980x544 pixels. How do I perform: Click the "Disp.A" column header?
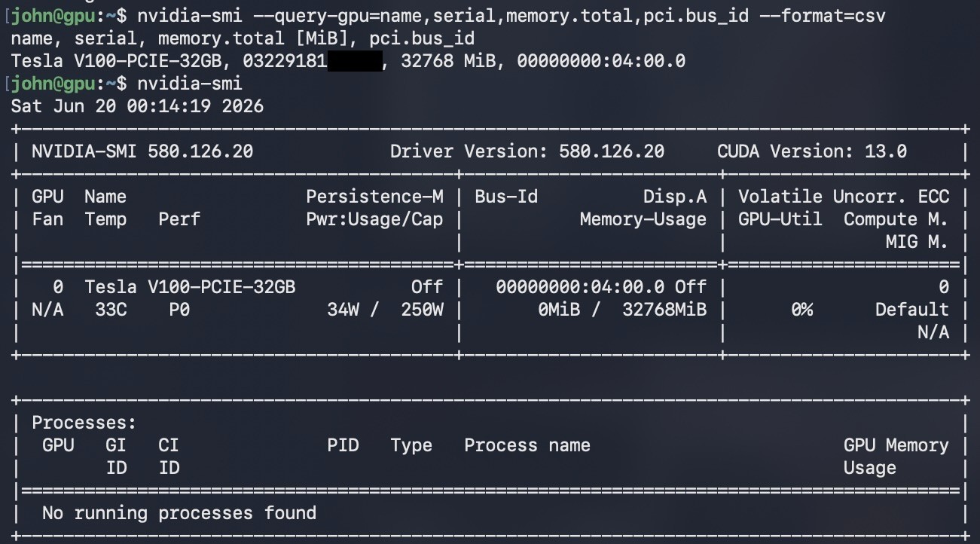[x=675, y=196]
